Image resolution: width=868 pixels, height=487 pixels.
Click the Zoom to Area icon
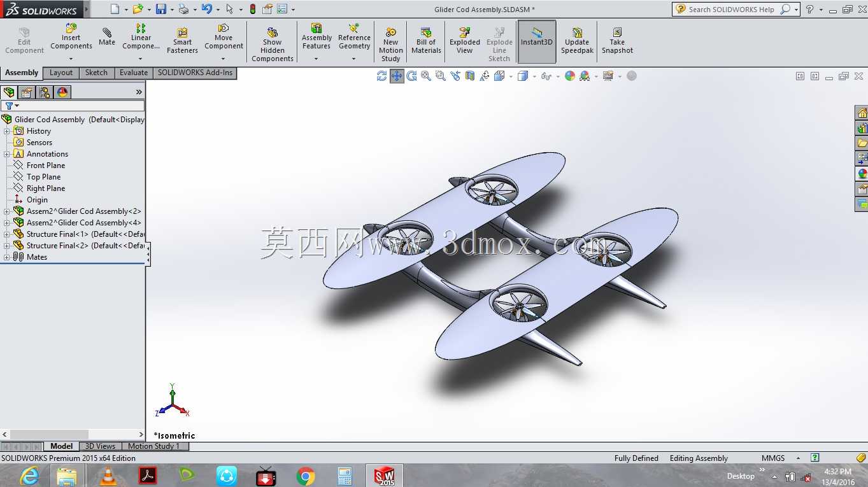pos(440,76)
